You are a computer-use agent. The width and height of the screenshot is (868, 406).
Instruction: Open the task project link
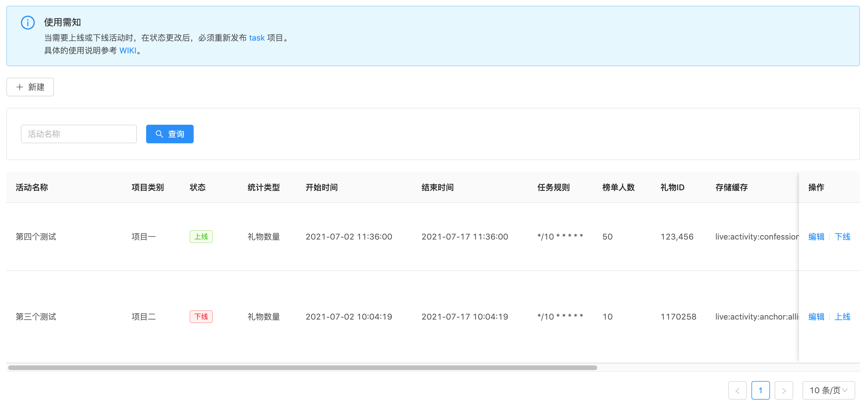point(257,38)
